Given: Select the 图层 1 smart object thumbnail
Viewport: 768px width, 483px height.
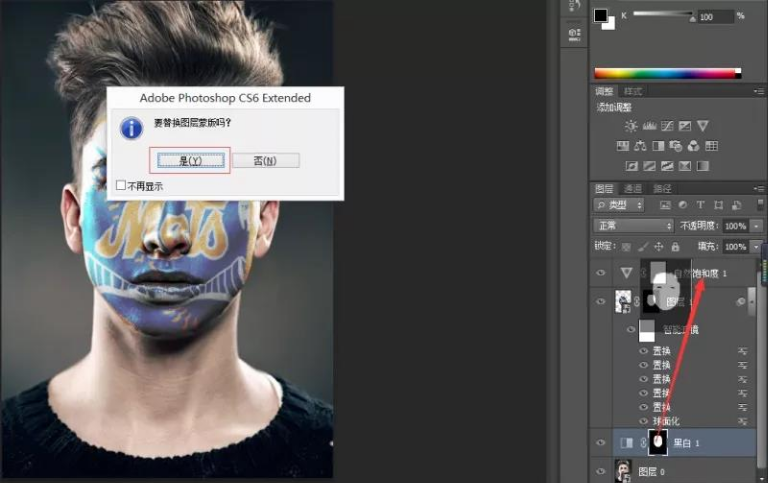Looking at the screenshot, I should coord(623,301).
